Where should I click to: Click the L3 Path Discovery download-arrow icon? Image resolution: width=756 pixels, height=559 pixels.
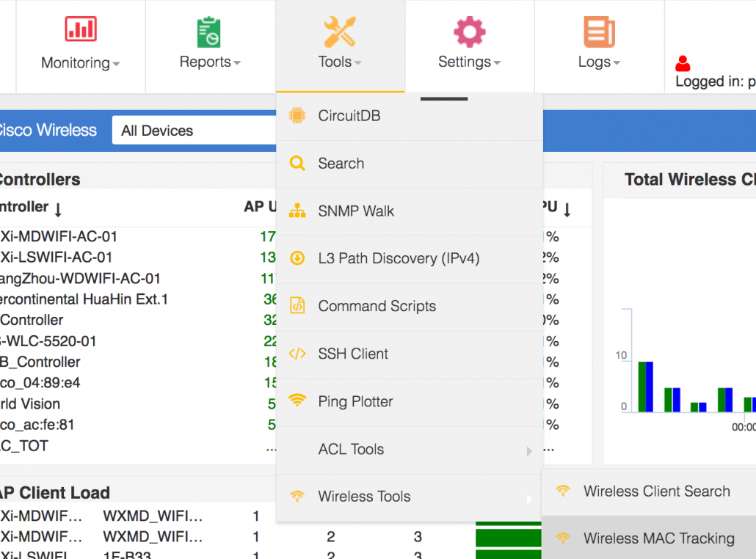coord(297,258)
